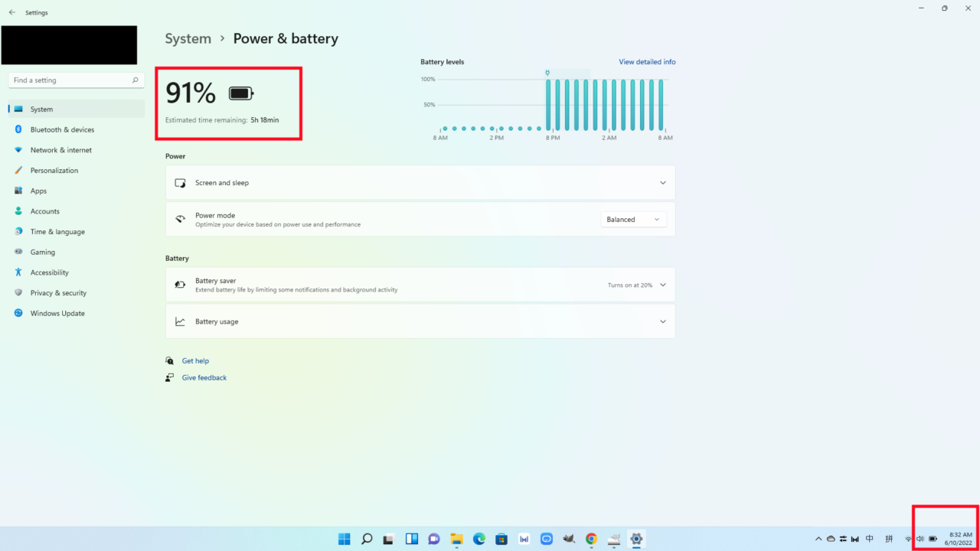980x551 pixels.
Task: Click the 拼 IME mode indicator
Action: [889, 539]
